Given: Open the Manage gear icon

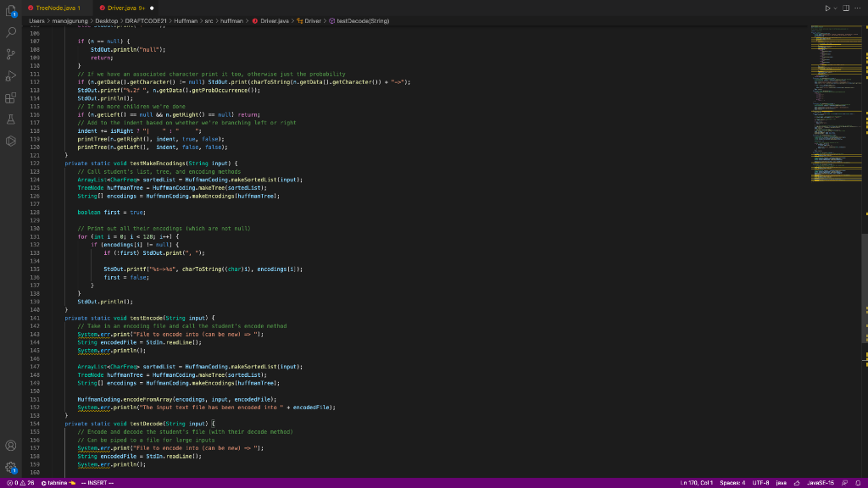Looking at the screenshot, I should click(x=10, y=468).
